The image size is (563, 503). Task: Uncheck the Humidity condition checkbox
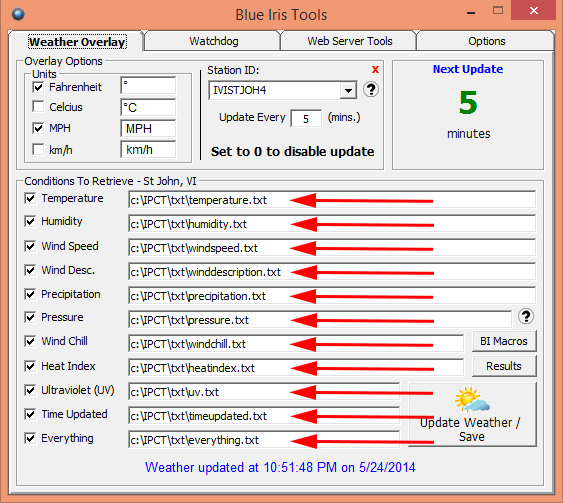30,221
